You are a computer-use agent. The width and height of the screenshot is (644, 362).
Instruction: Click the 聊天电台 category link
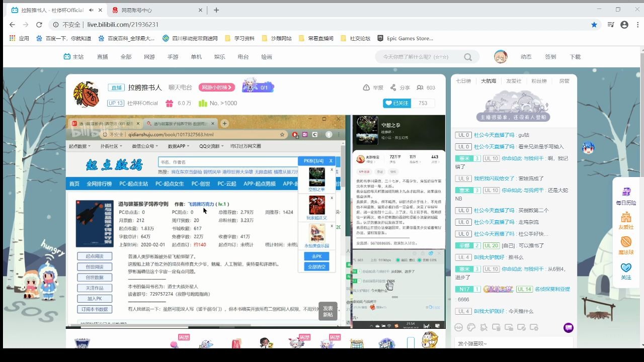[x=180, y=87]
